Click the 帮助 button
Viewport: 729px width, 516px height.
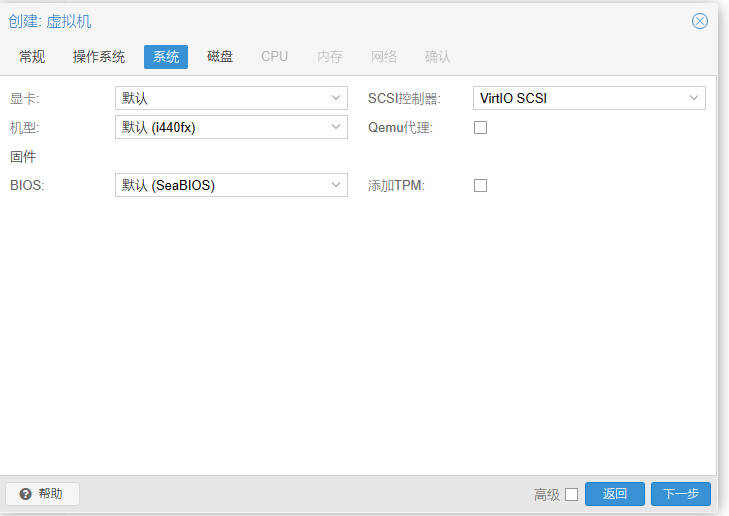coord(42,494)
